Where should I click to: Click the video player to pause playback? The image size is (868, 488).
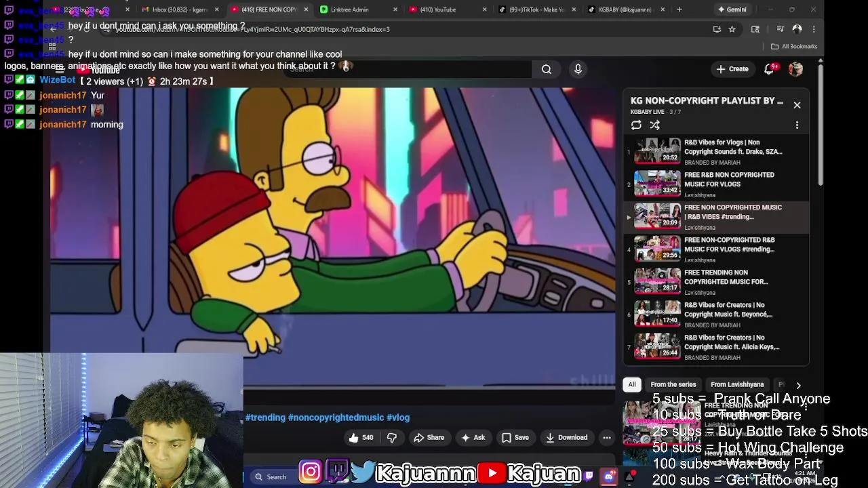(332, 237)
